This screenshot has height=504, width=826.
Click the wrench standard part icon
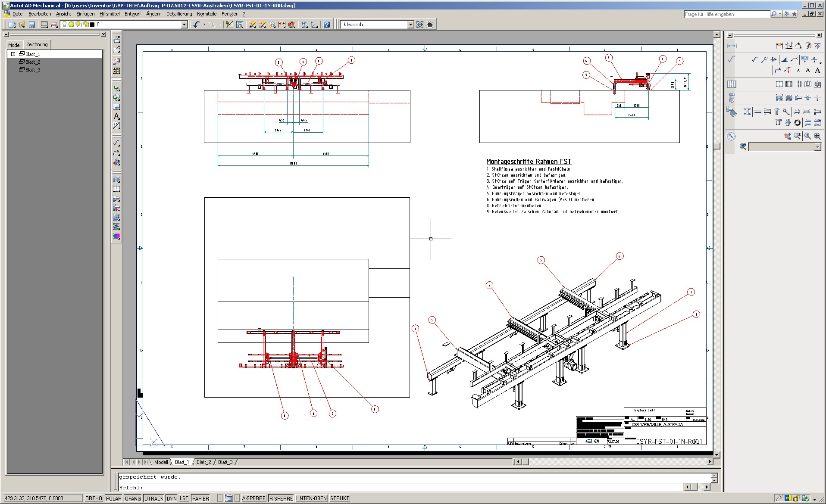tap(786, 112)
